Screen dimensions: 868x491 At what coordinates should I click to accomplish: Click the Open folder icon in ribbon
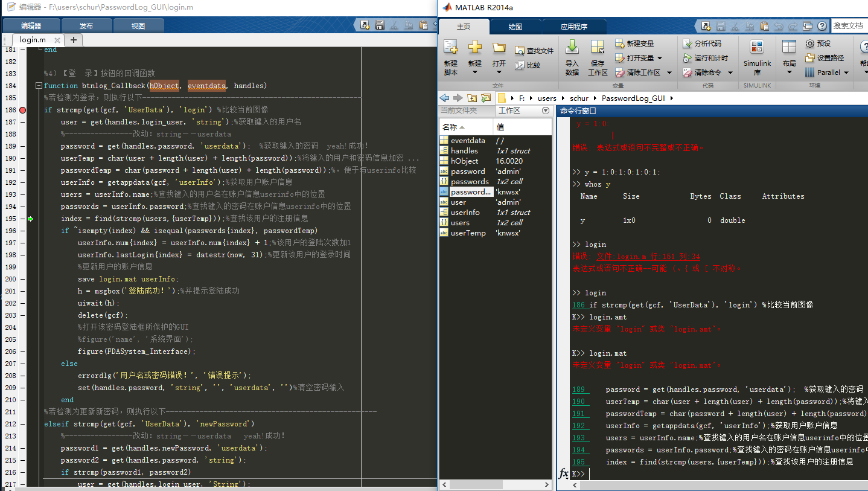point(499,47)
